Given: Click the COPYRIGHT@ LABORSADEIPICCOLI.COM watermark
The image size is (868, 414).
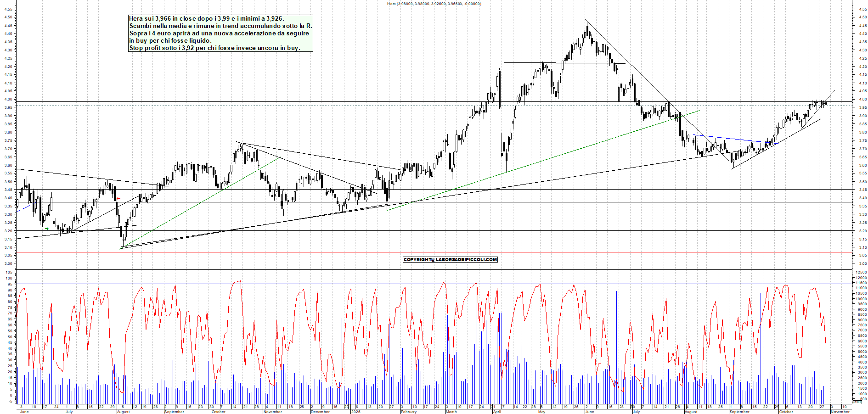Looking at the screenshot, I should pos(450,260).
